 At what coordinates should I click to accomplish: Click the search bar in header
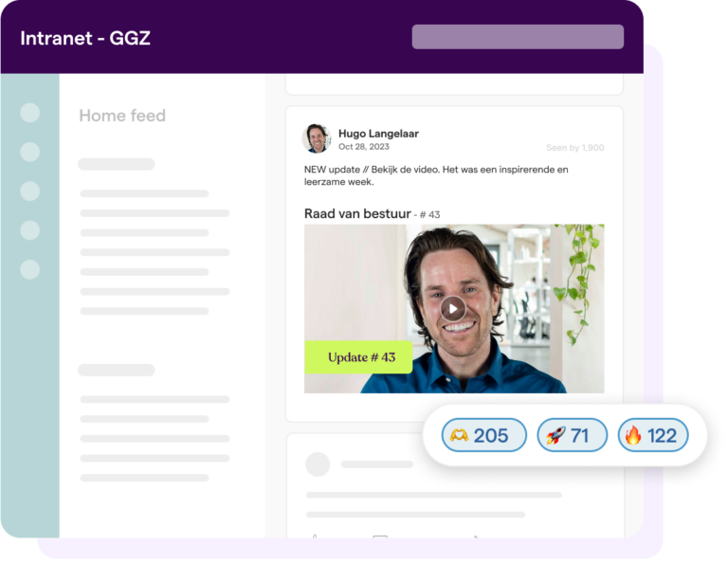tap(518, 37)
